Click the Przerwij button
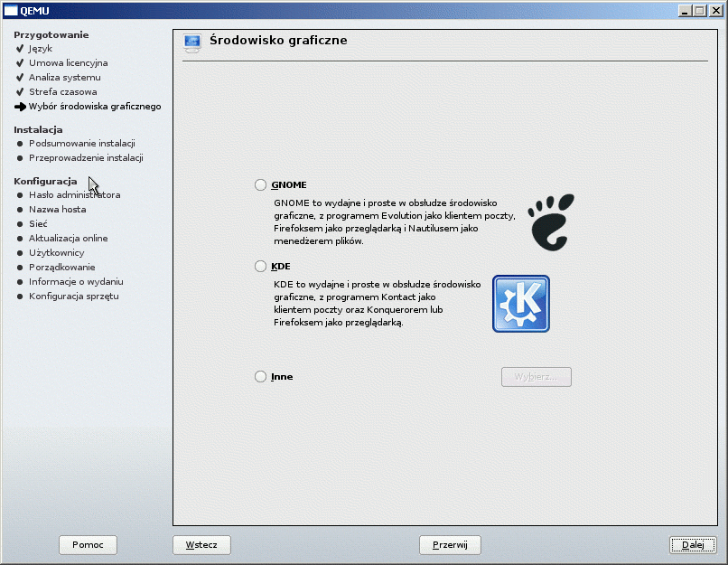The width and height of the screenshot is (728, 565). (450, 545)
